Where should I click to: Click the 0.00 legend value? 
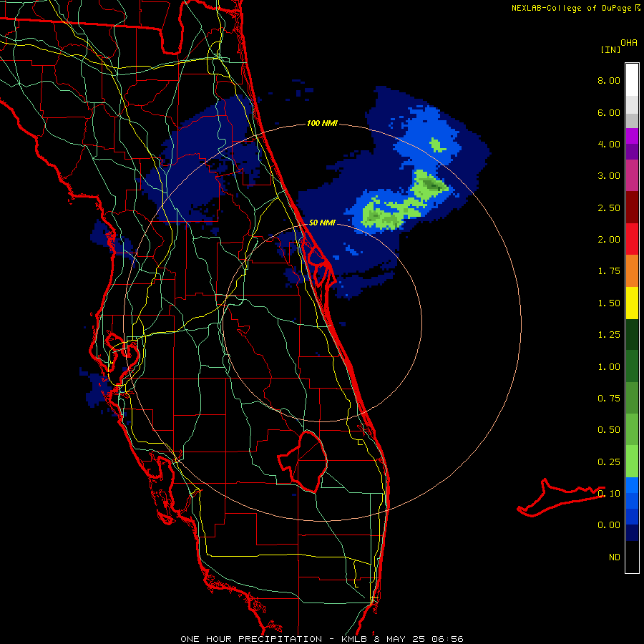pos(609,525)
